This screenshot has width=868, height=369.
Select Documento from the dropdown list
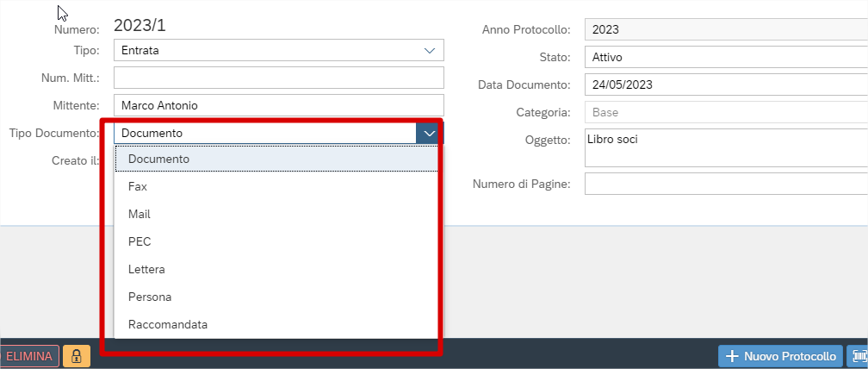(276, 159)
